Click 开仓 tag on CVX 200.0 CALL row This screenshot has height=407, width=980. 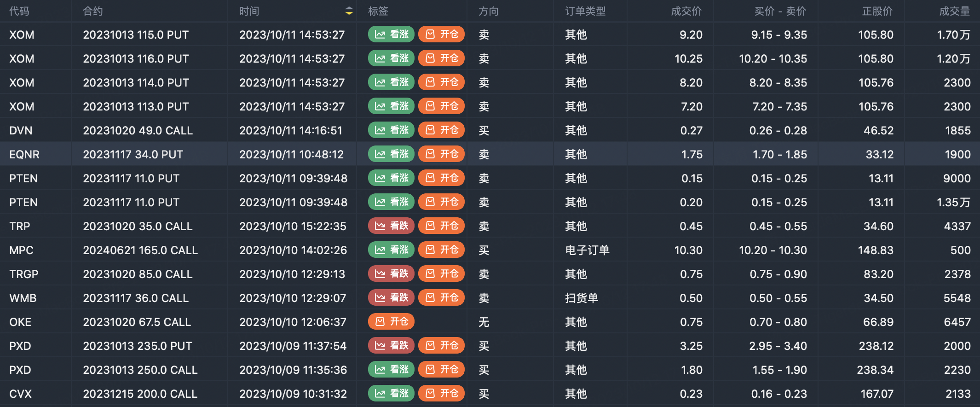coord(442,393)
